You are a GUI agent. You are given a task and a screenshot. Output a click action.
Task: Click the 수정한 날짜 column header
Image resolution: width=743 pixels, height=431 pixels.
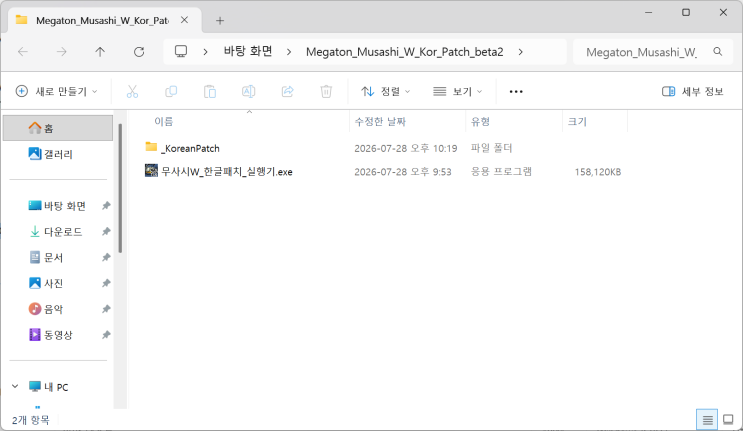click(x=380, y=122)
